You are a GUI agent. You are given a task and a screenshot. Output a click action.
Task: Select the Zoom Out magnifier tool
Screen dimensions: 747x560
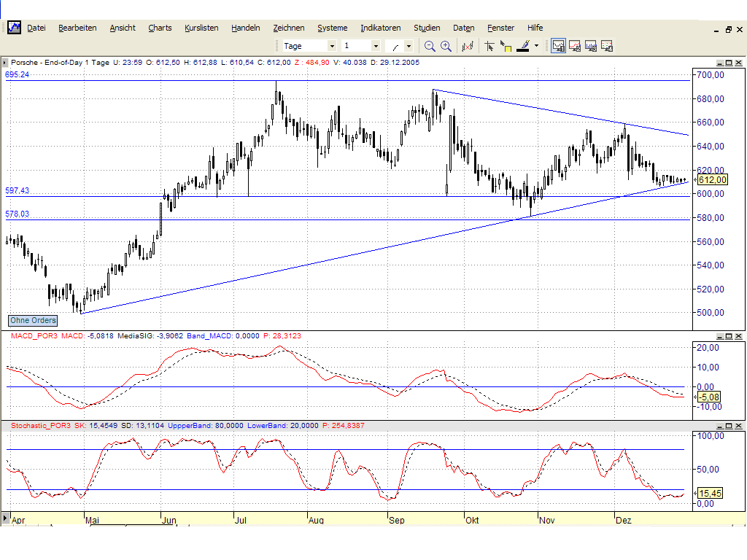429,45
